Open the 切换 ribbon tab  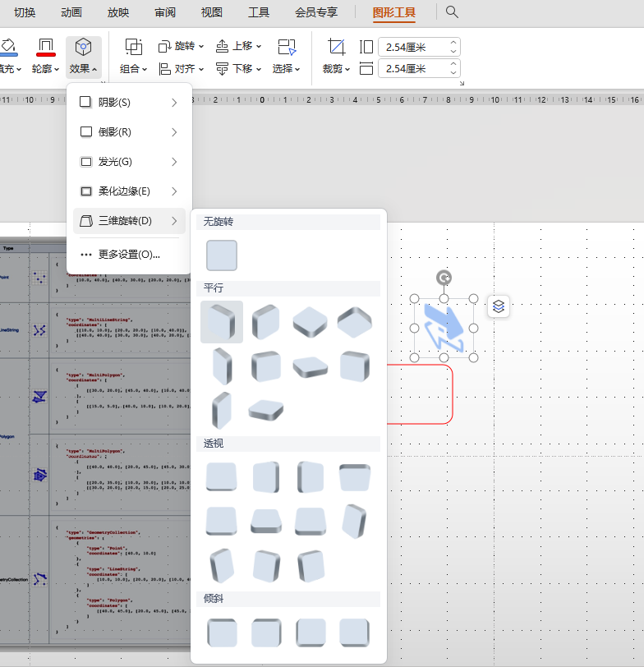tap(25, 12)
